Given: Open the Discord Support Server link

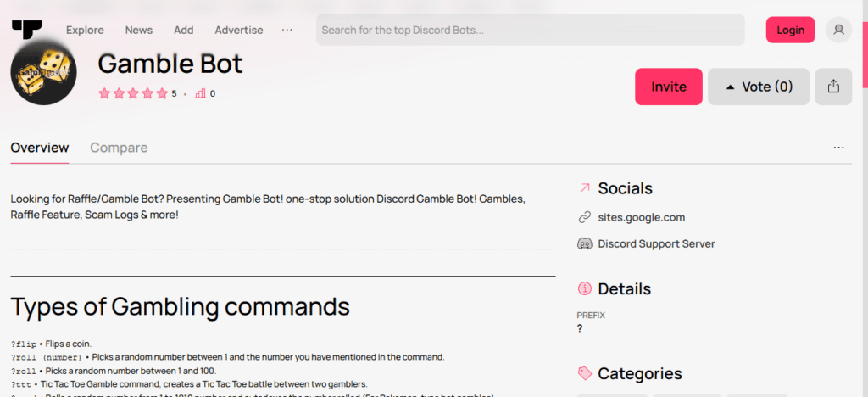Looking at the screenshot, I should tap(657, 243).
